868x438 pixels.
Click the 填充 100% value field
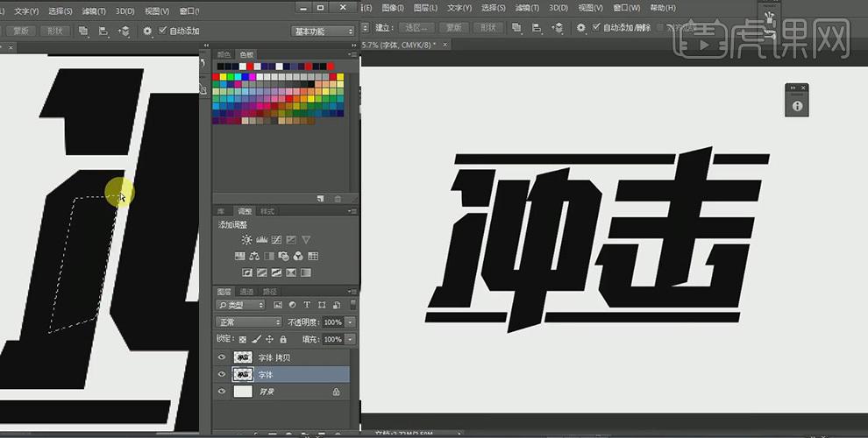pyautogui.click(x=332, y=339)
